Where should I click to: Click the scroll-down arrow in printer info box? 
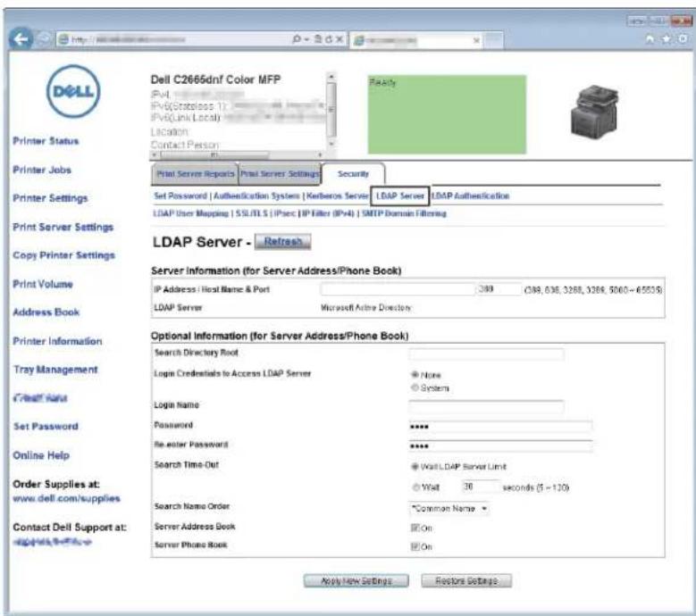coord(331,144)
